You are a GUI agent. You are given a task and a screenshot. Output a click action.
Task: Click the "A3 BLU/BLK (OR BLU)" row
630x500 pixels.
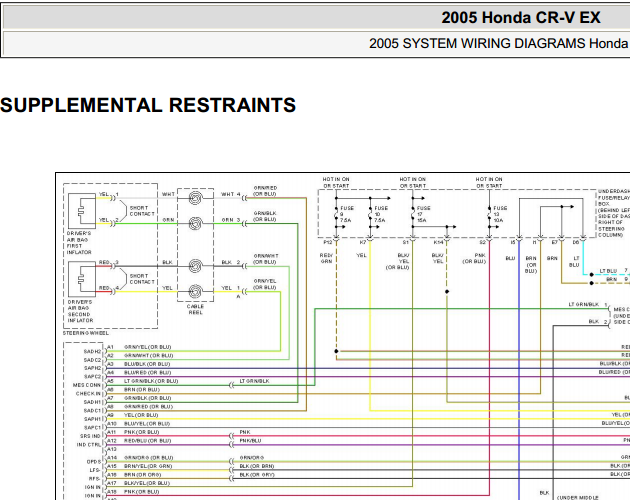point(139,364)
